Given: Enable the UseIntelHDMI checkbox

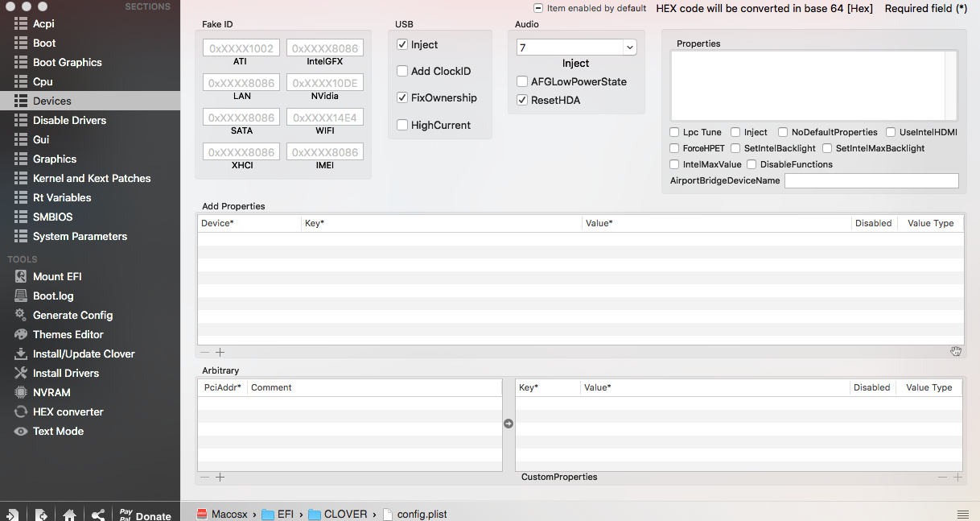Looking at the screenshot, I should click(891, 132).
